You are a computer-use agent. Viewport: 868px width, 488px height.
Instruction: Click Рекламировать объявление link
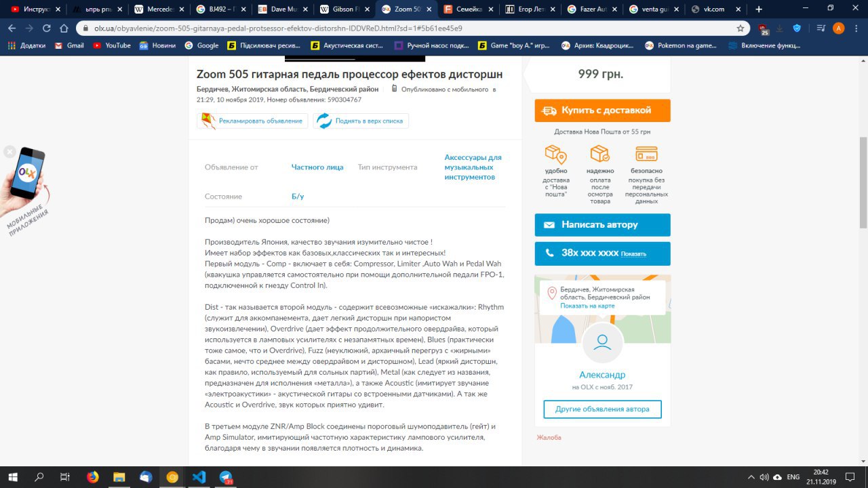[260, 121]
